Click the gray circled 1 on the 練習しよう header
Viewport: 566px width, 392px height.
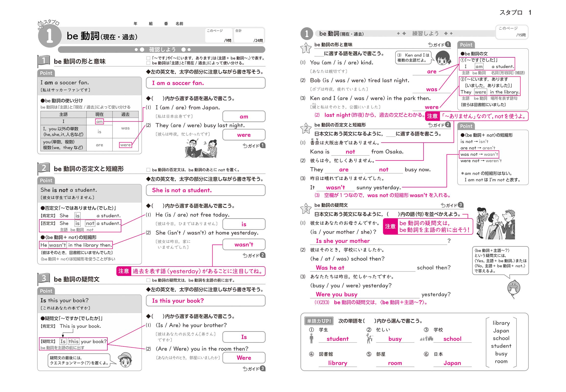tap(306, 33)
